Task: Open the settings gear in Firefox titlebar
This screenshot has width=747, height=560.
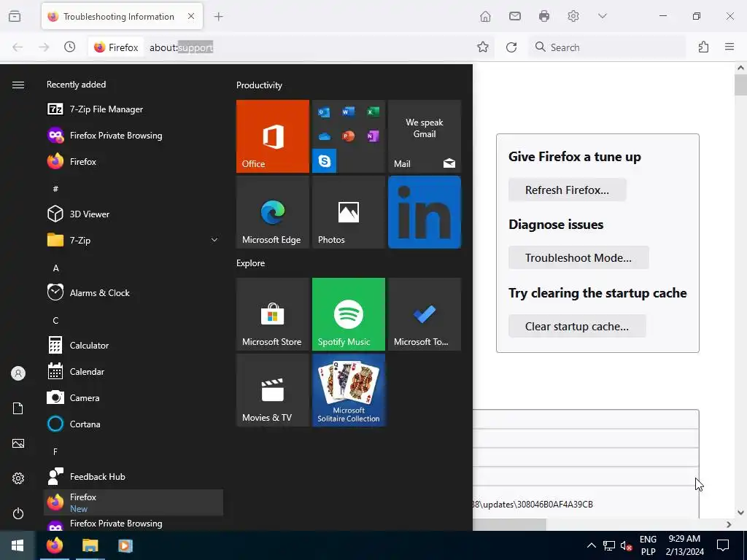Action: tap(573, 17)
